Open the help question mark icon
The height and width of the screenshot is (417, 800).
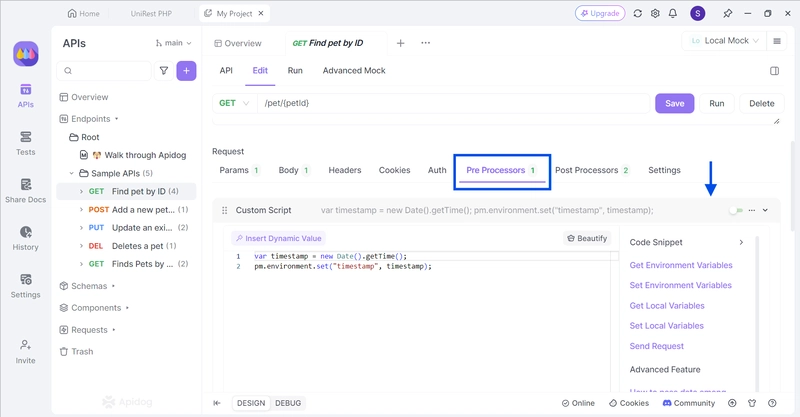(772, 403)
